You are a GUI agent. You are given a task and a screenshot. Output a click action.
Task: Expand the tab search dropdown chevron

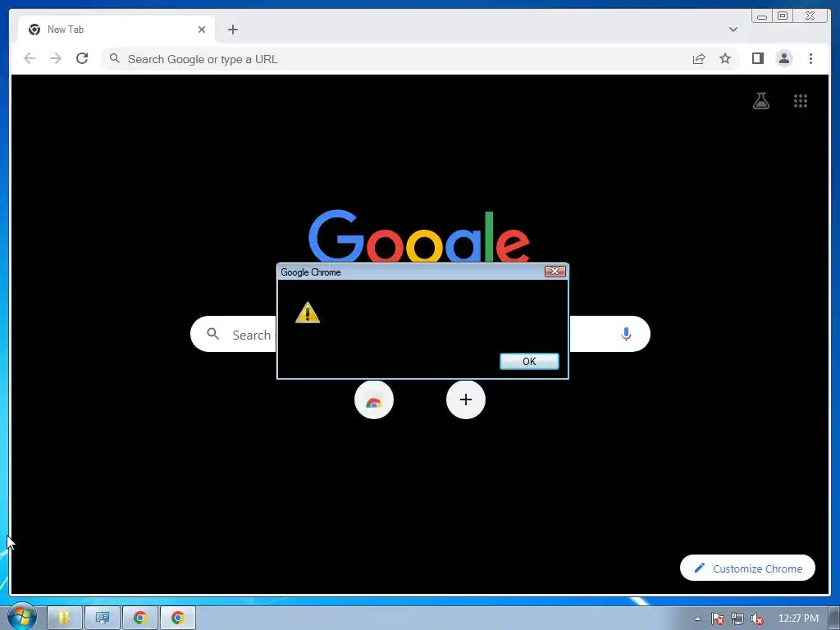pos(733,30)
